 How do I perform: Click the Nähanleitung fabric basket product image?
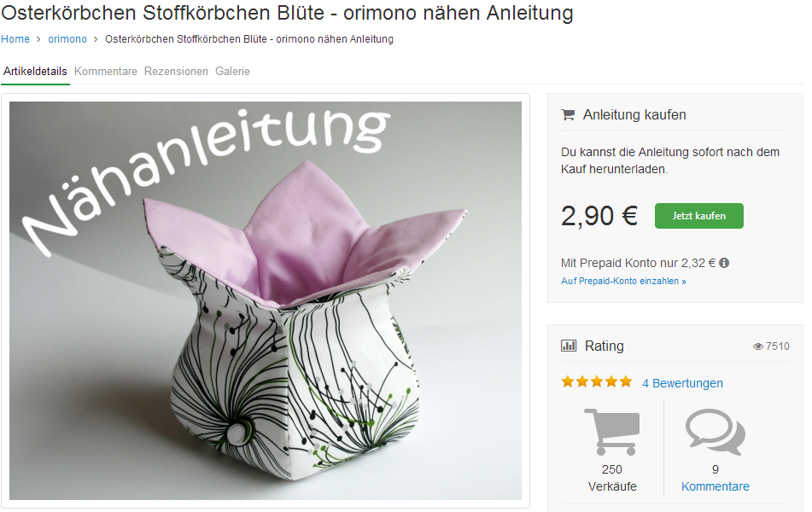pos(266,300)
